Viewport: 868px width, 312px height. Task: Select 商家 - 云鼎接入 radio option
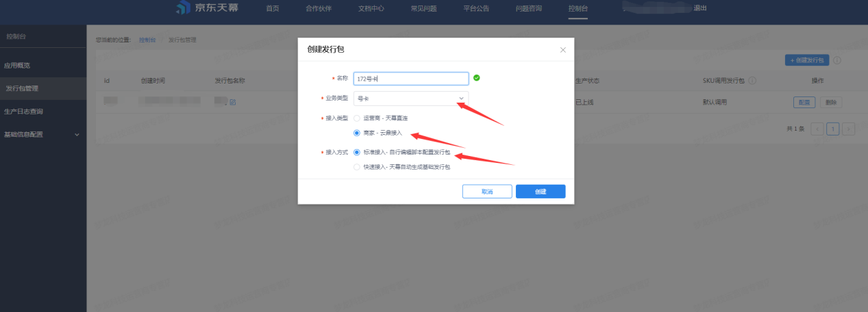(356, 133)
